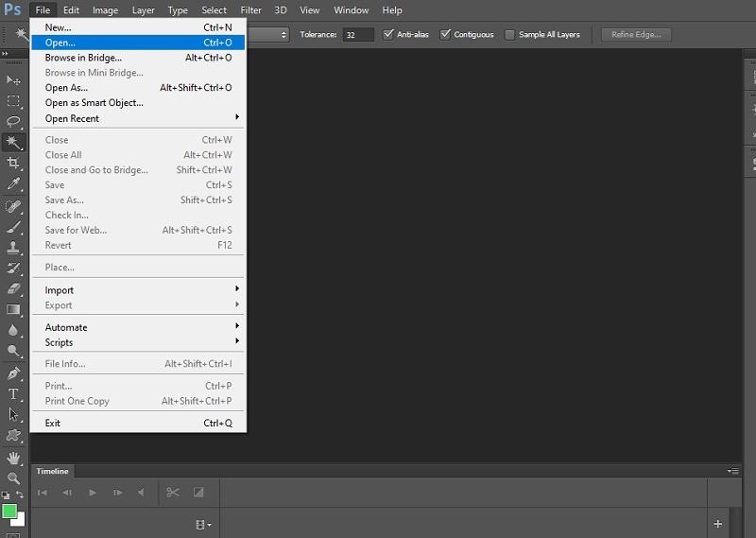Click the white background color swatch
This screenshot has width=756, height=538.
coord(21,521)
